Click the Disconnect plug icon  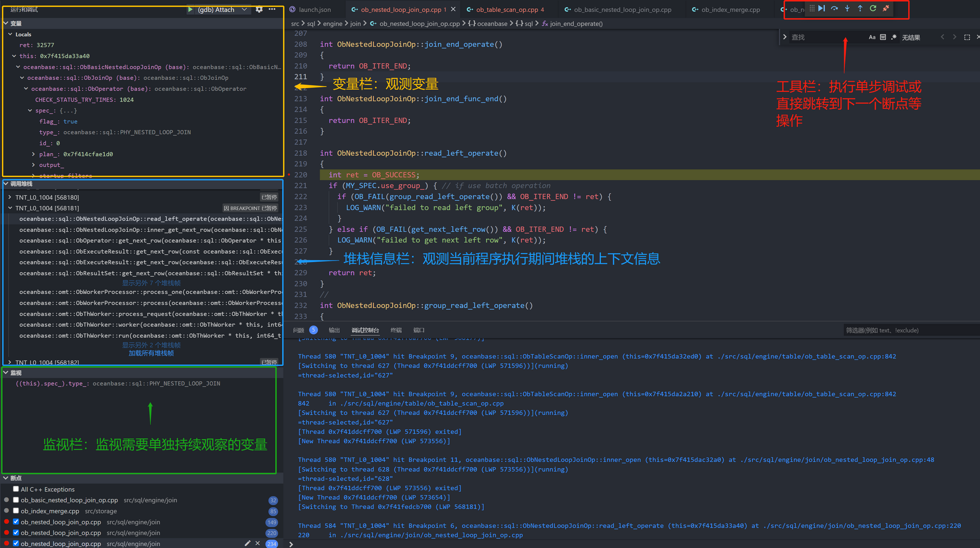coord(886,8)
